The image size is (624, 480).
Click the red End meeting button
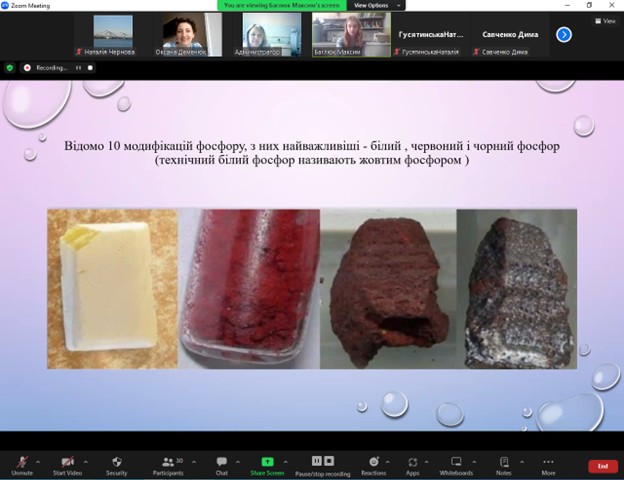pos(603,466)
